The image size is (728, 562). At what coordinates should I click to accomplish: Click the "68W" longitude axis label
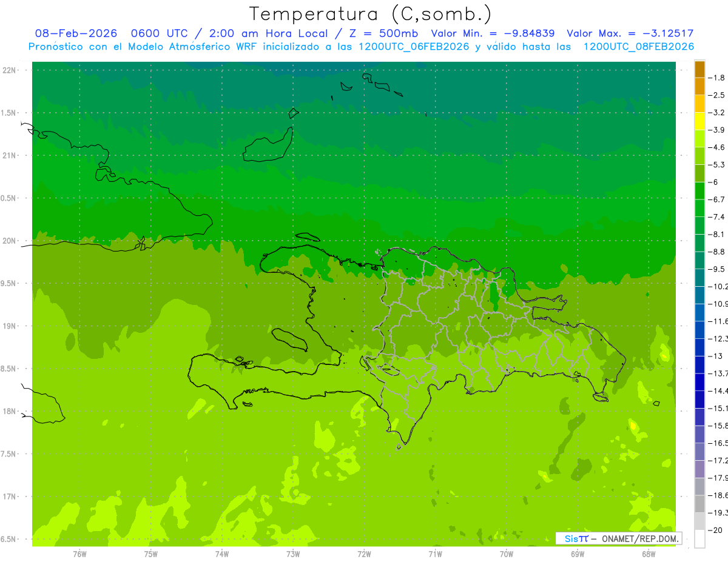pyautogui.click(x=649, y=554)
